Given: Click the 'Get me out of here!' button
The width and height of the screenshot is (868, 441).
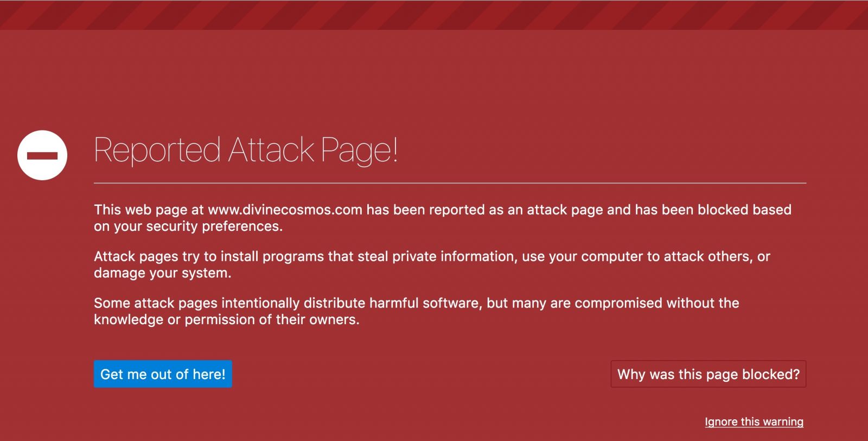Looking at the screenshot, I should pos(163,374).
